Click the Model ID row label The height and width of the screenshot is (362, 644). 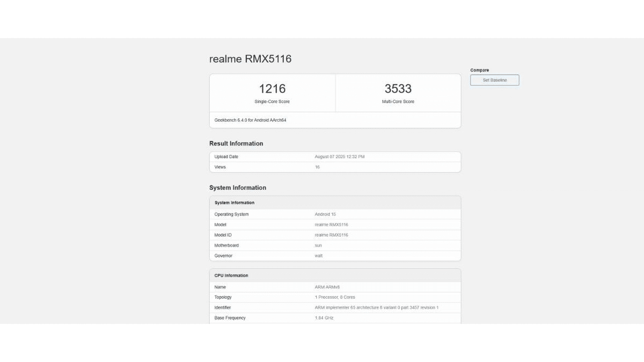point(223,235)
